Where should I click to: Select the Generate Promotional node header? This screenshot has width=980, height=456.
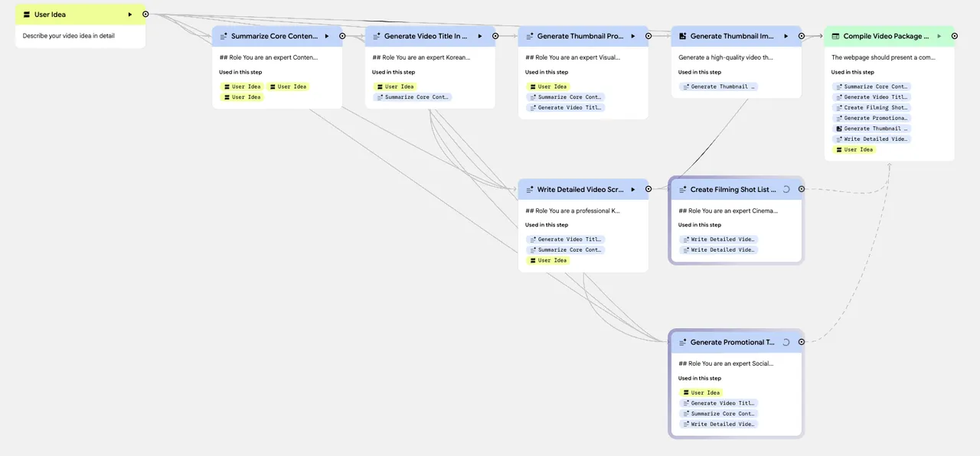click(731, 342)
